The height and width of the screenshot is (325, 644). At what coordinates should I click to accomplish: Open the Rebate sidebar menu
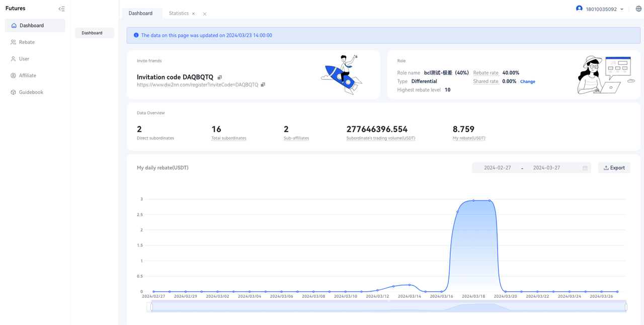(x=27, y=42)
